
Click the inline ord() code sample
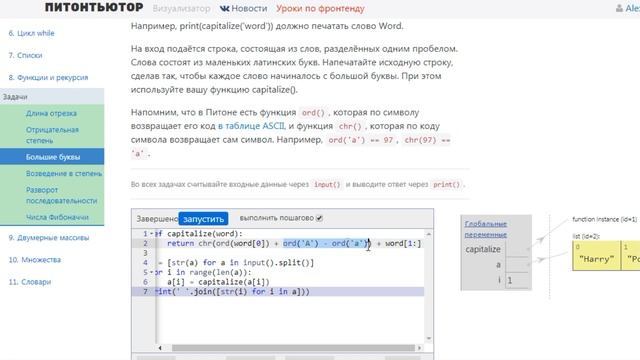click(313, 113)
